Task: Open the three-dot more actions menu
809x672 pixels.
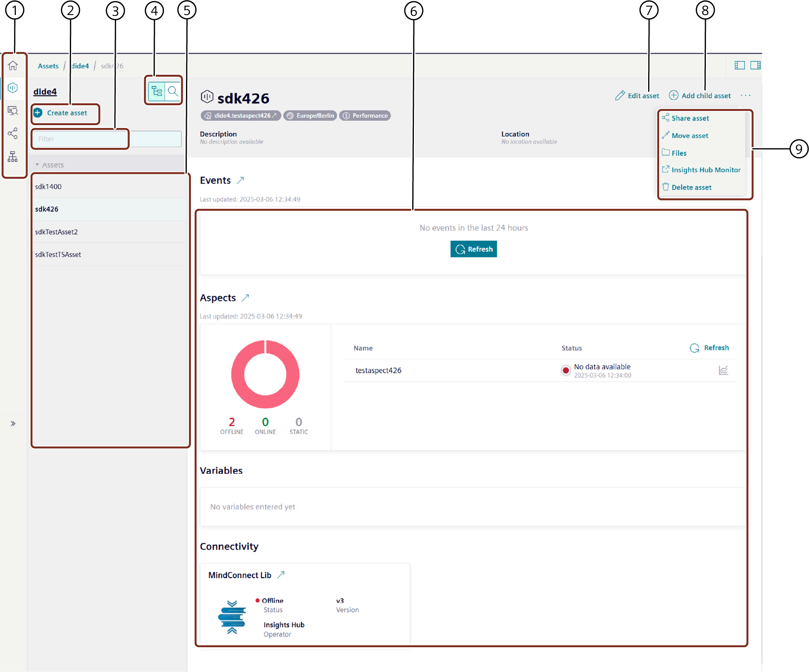Action: click(746, 95)
